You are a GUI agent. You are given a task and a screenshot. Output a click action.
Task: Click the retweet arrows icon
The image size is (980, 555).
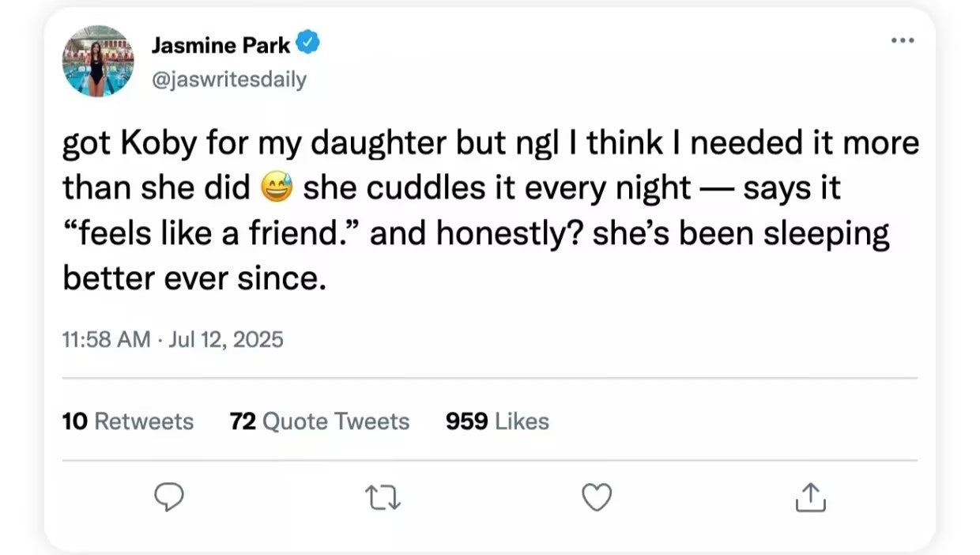point(383,498)
